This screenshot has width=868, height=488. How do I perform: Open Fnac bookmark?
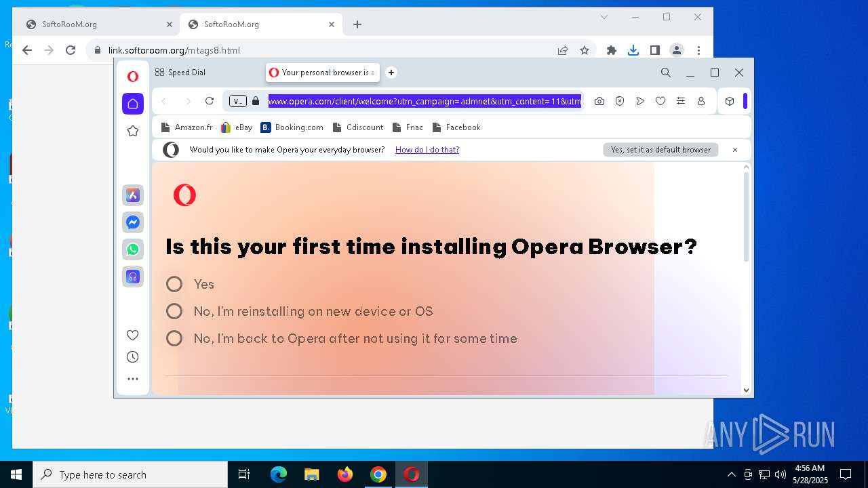click(408, 127)
